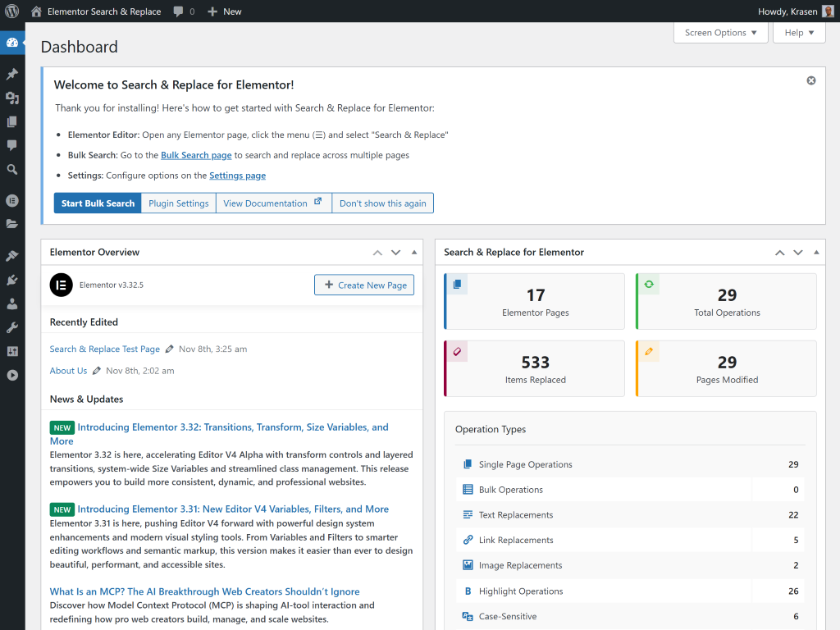Expand the Help dropdown tab

click(799, 33)
